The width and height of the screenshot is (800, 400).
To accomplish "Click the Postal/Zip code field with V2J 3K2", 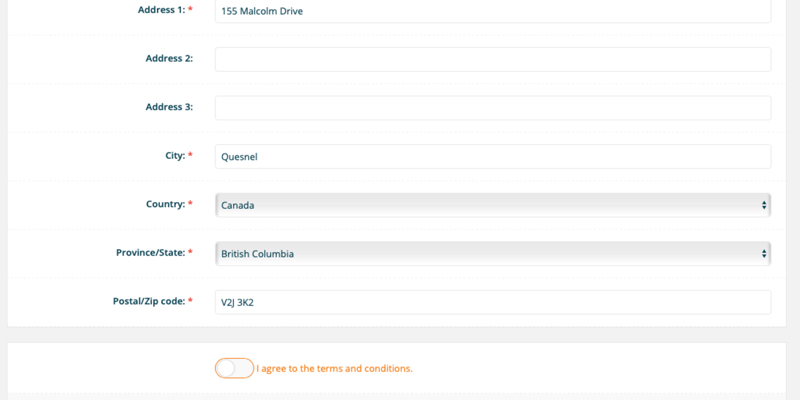I will [493, 302].
